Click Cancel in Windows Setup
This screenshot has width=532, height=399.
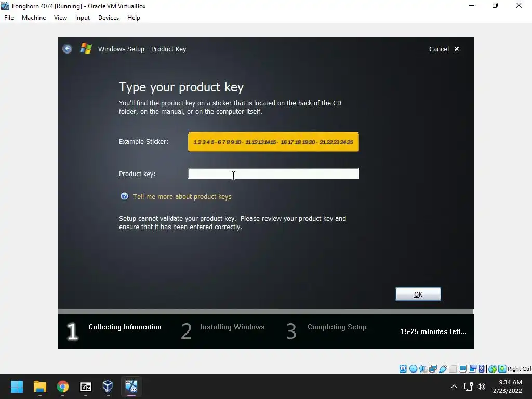[x=438, y=49]
